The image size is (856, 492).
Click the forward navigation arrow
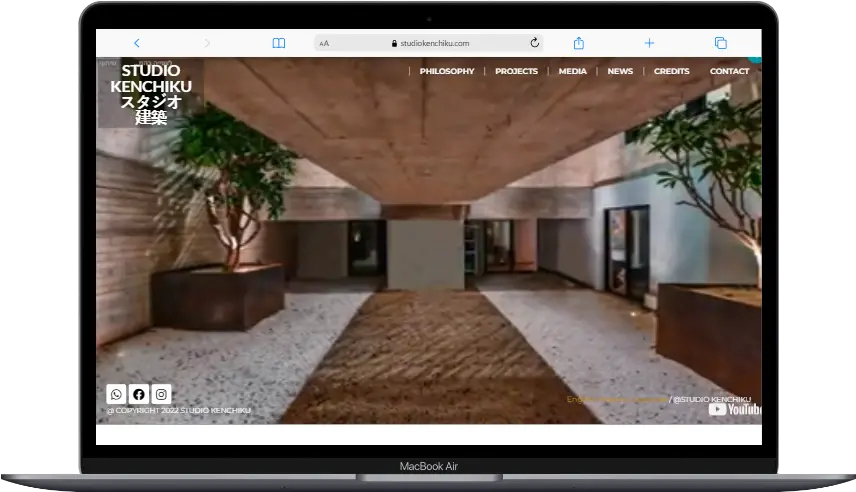207,43
